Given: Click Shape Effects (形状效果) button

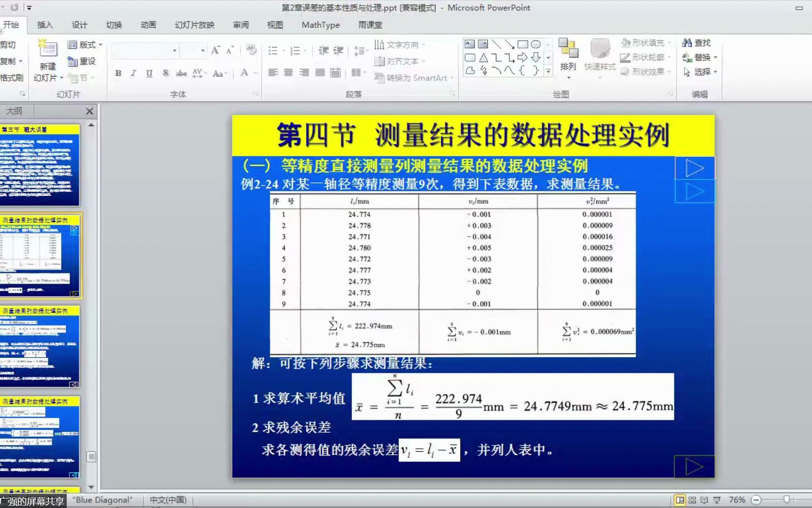Looking at the screenshot, I should pyautogui.click(x=646, y=72).
